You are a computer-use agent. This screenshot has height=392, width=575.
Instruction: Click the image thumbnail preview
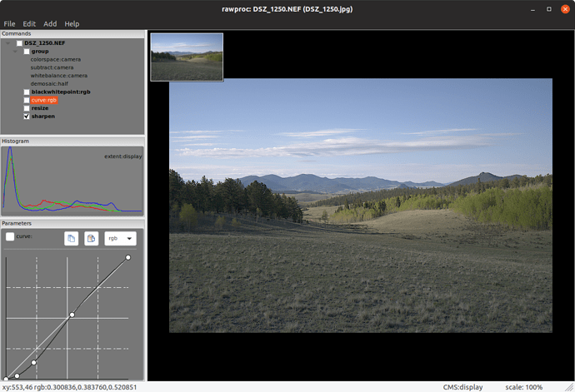click(x=187, y=57)
